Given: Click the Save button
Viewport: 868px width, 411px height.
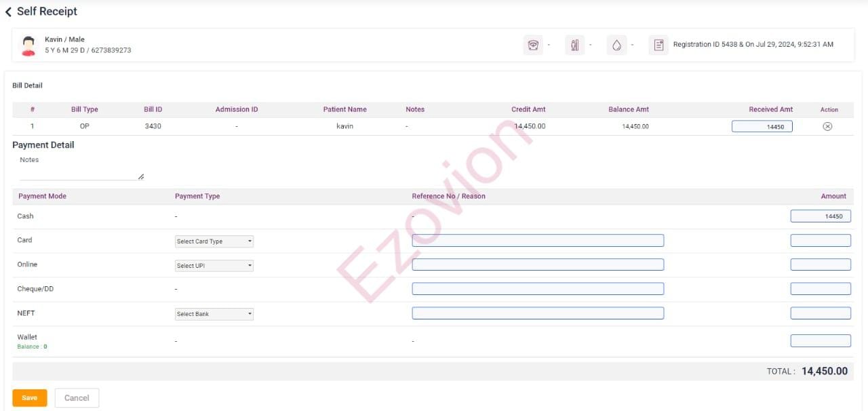Looking at the screenshot, I should click(30, 398).
